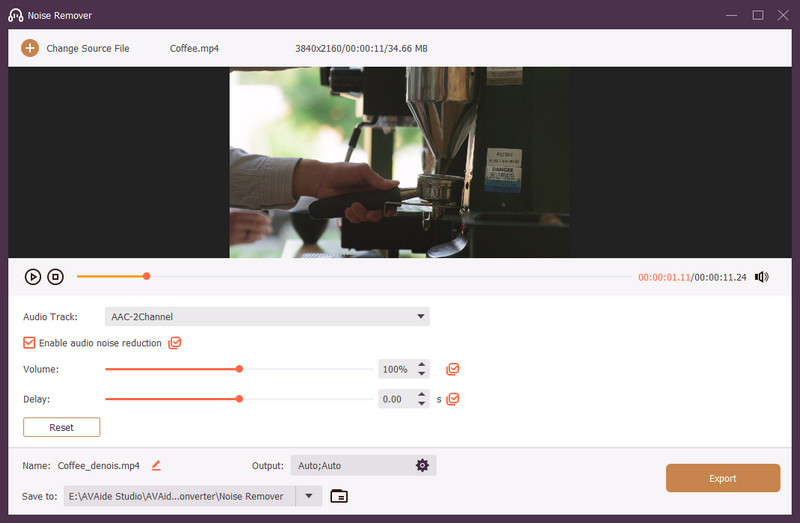Screen dimensions: 800x523
Task: Click the Export button
Action: point(722,478)
